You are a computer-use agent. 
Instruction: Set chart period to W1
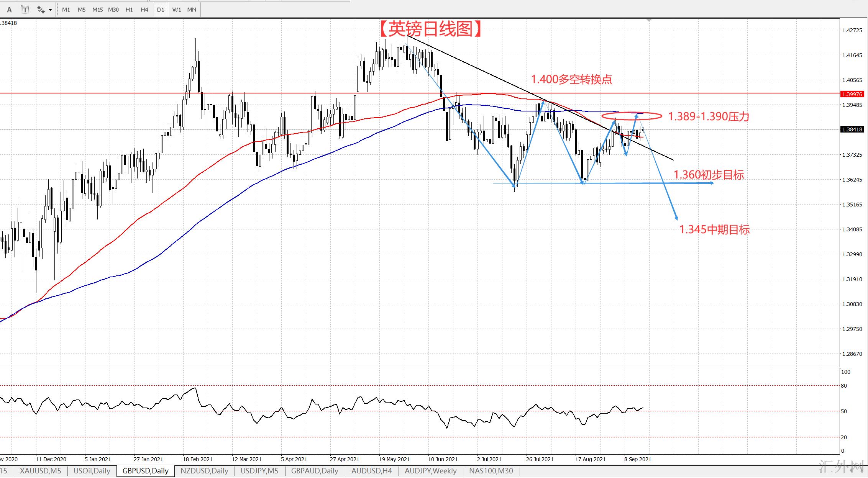point(176,10)
